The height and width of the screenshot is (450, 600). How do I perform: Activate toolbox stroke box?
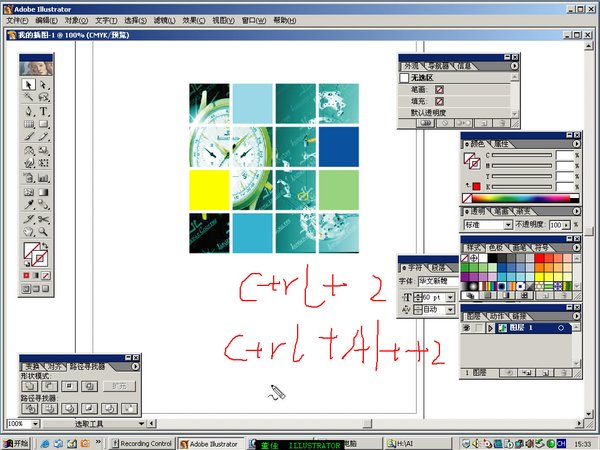click(x=40, y=259)
